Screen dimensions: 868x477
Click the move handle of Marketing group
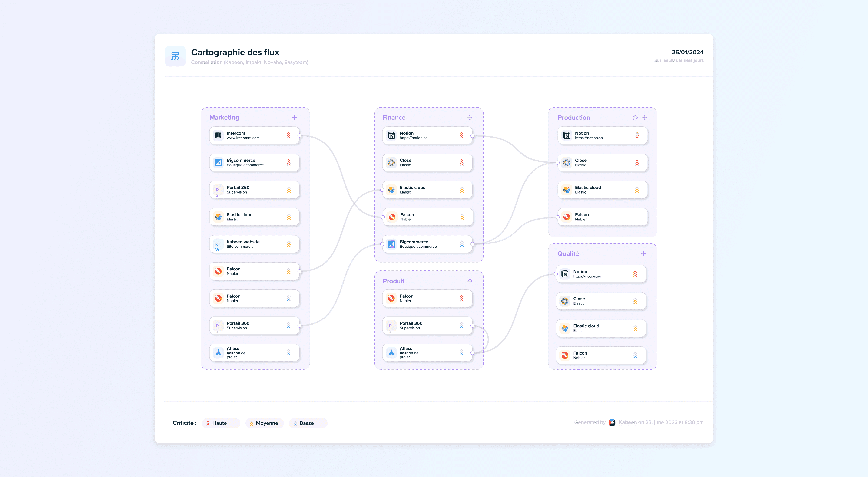pos(295,118)
